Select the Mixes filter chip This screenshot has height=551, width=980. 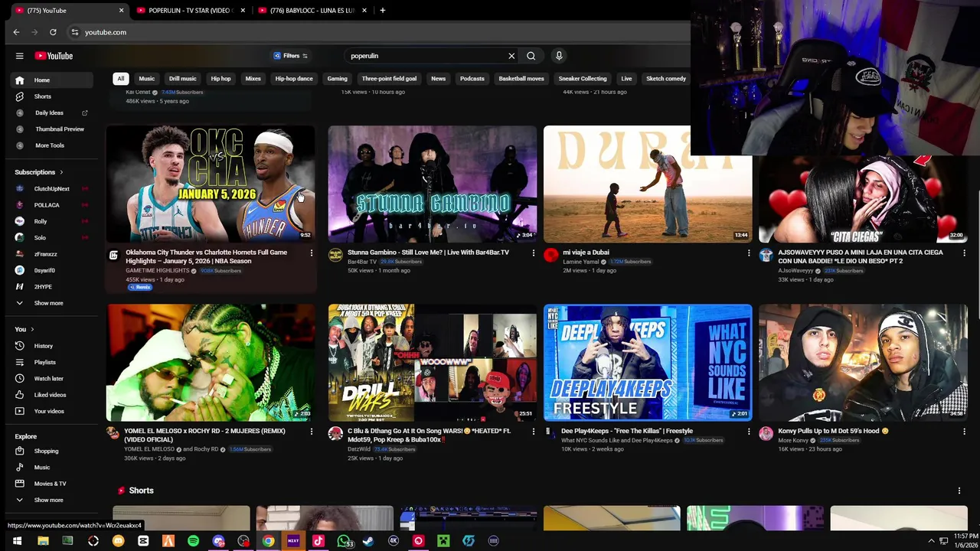253,78
